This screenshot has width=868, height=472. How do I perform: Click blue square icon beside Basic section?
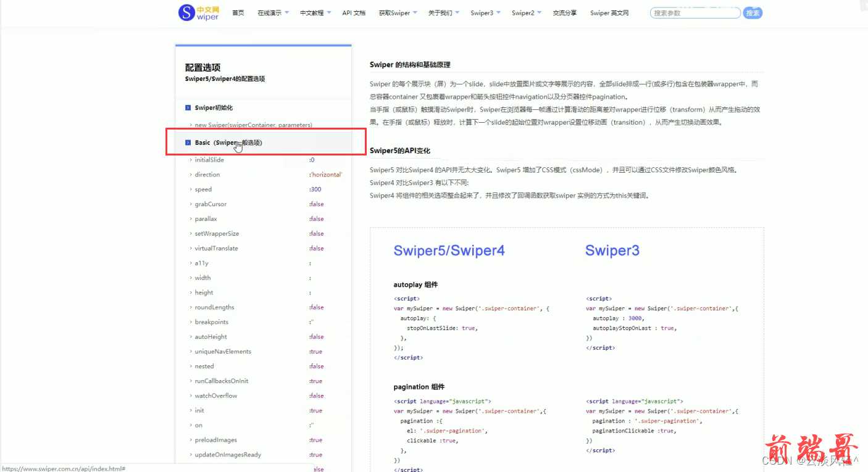coord(188,143)
